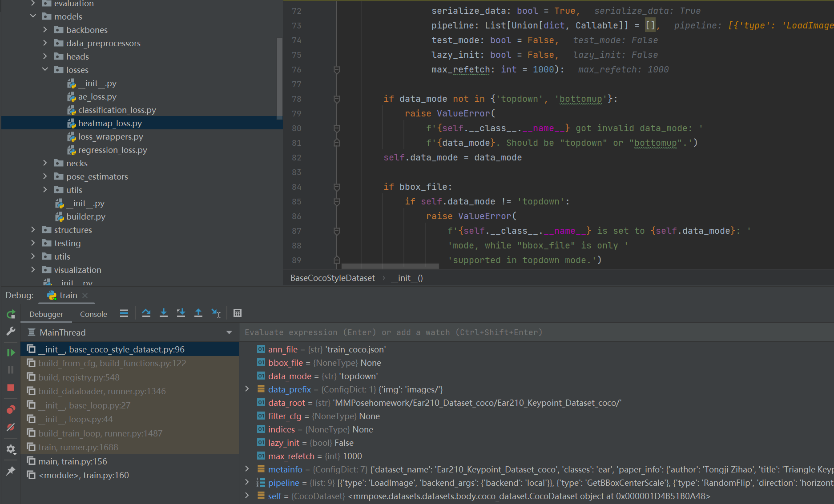
Task: Select the main, train.py:156 stack frame
Action: tap(73, 461)
